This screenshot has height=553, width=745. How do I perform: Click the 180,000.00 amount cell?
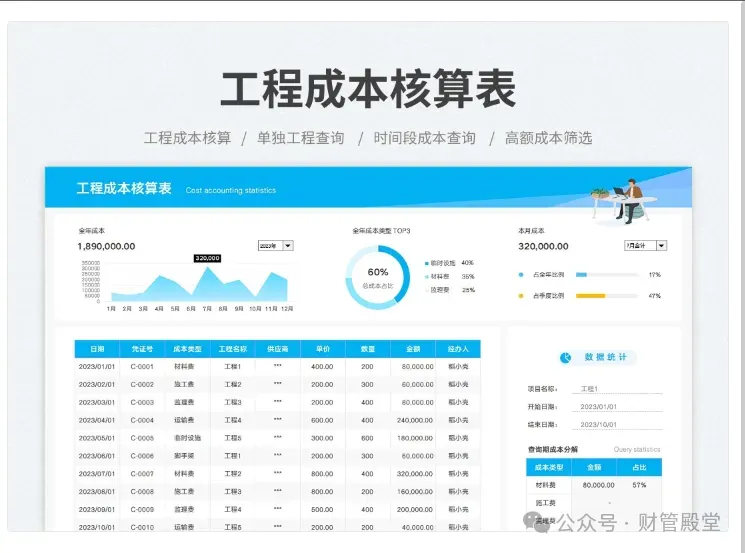tap(415, 438)
